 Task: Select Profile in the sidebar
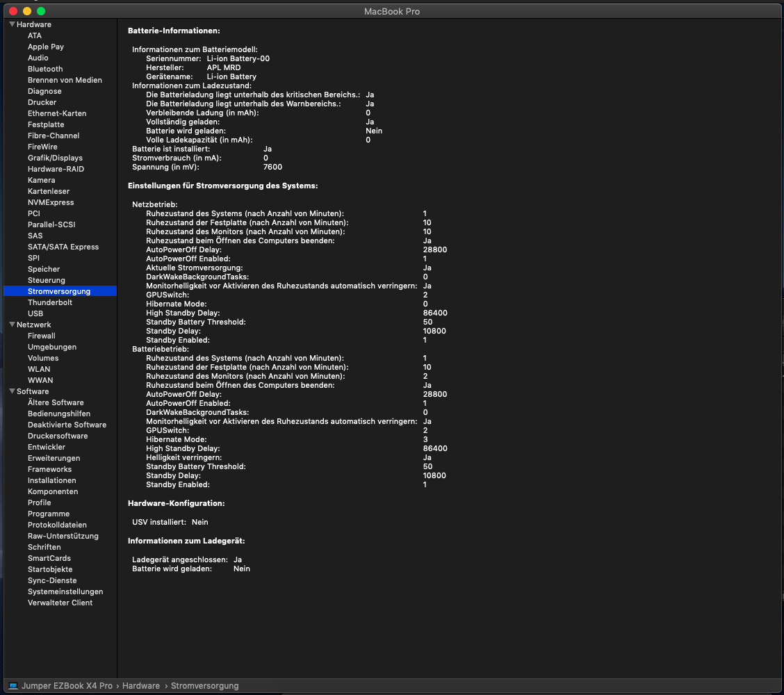point(39,502)
